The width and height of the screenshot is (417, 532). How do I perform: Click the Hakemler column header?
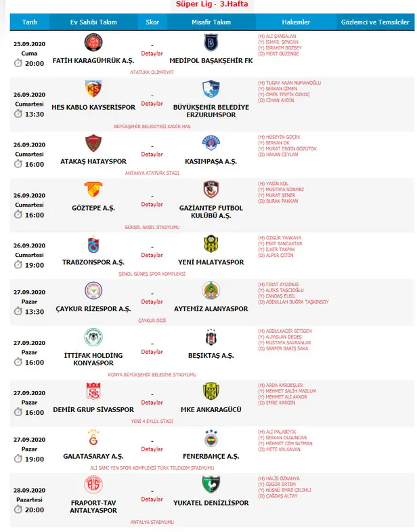tap(296, 22)
